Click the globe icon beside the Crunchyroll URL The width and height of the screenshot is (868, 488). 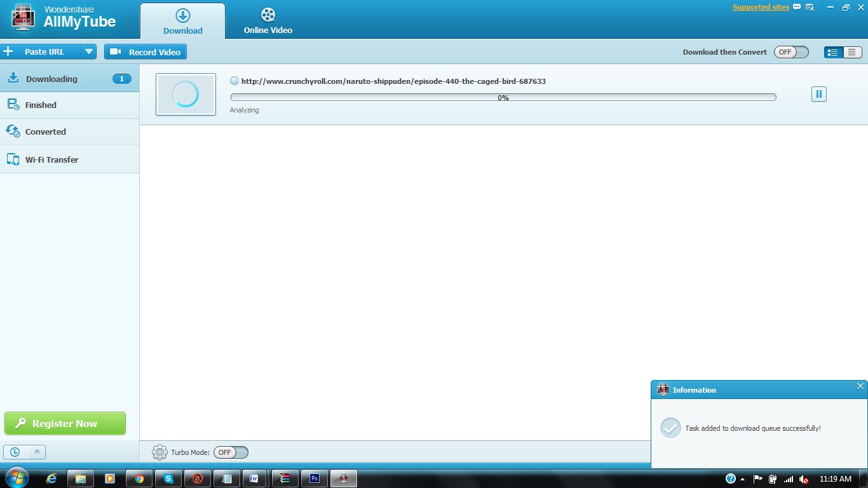(x=234, y=81)
